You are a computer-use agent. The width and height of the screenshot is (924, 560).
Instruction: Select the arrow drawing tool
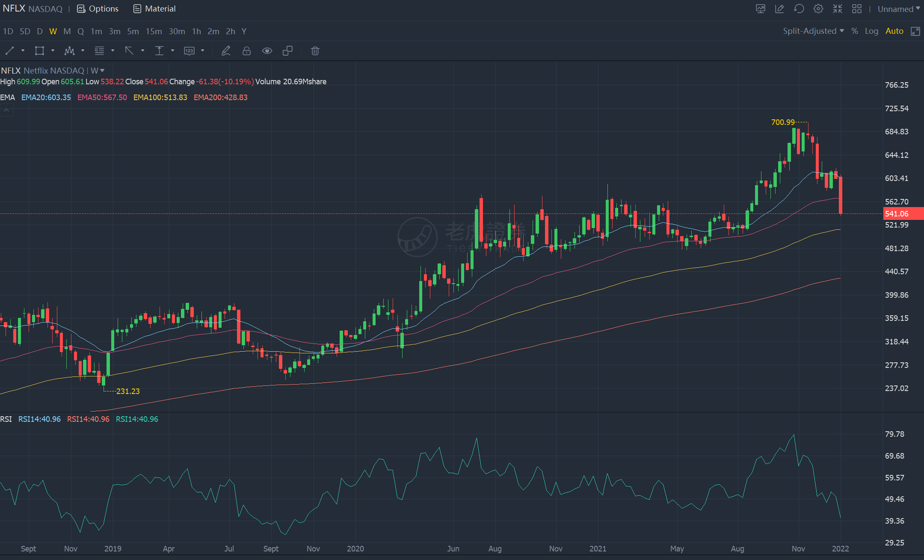(x=129, y=51)
